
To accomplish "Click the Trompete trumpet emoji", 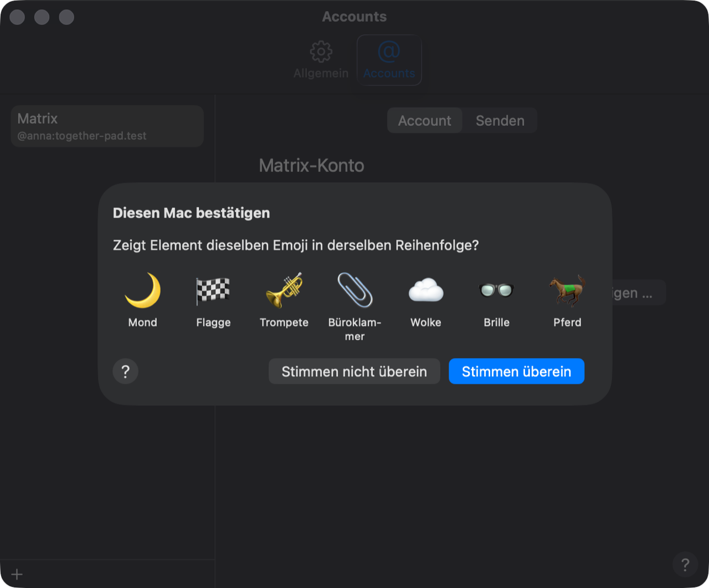I will point(284,290).
